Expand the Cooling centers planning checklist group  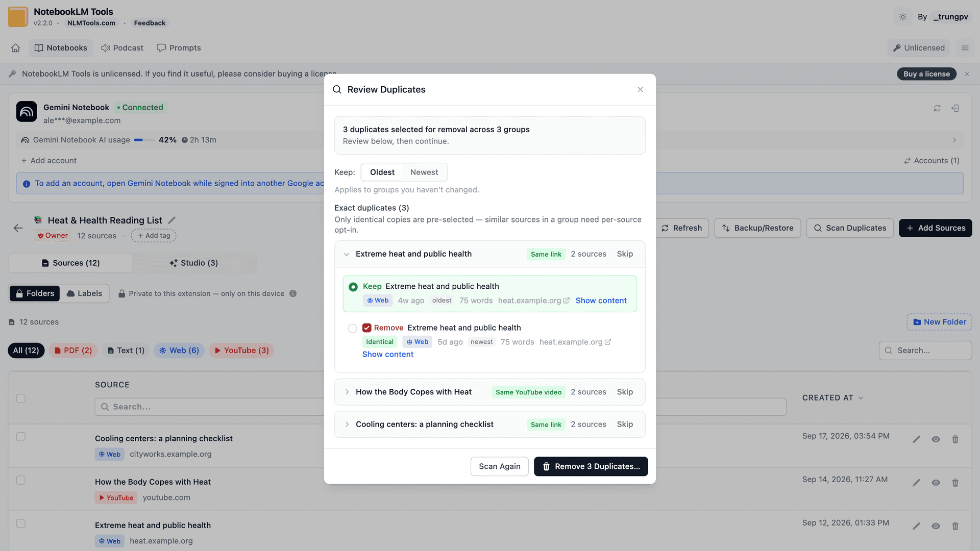(x=347, y=424)
